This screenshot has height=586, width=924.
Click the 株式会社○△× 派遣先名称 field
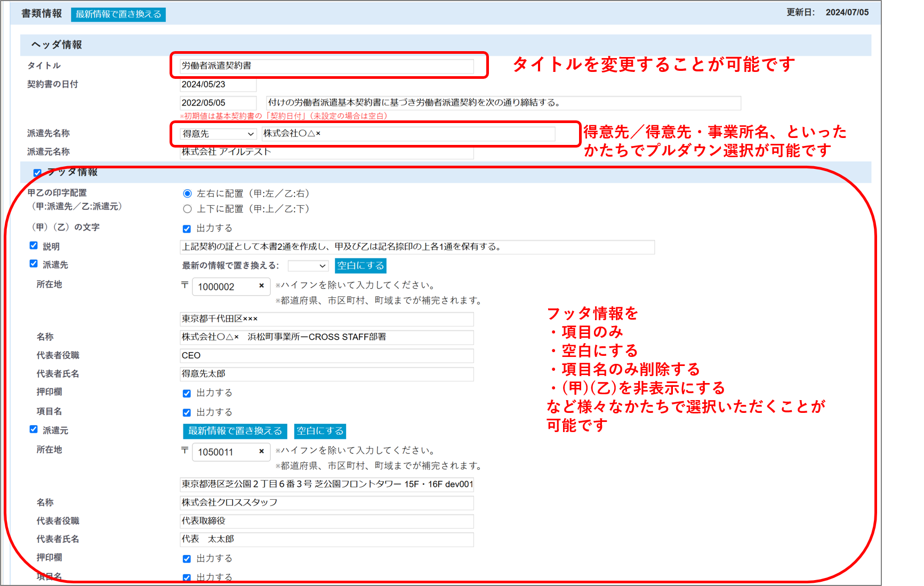coord(408,134)
